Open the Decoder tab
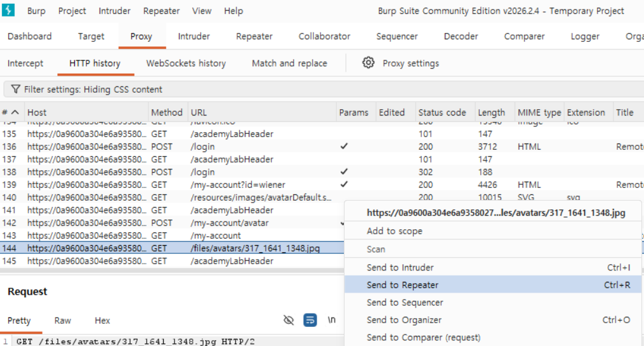644x346 pixels. (461, 36)
